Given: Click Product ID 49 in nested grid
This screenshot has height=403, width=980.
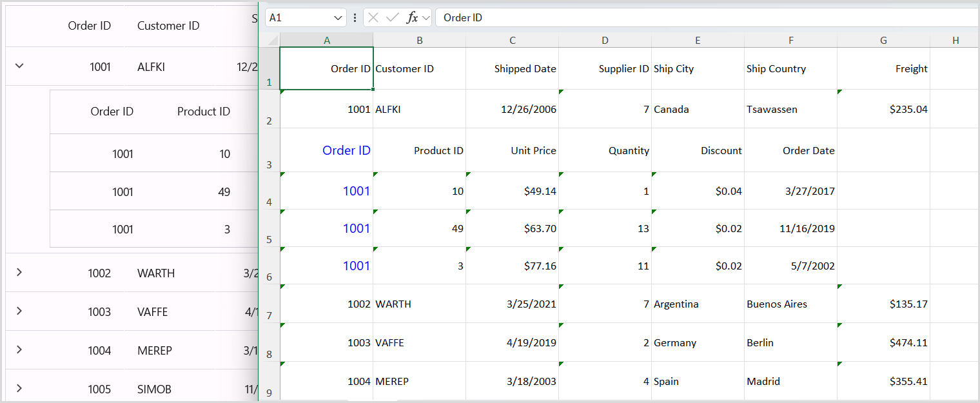Looking at the screenshot, I should click(224, 192).
